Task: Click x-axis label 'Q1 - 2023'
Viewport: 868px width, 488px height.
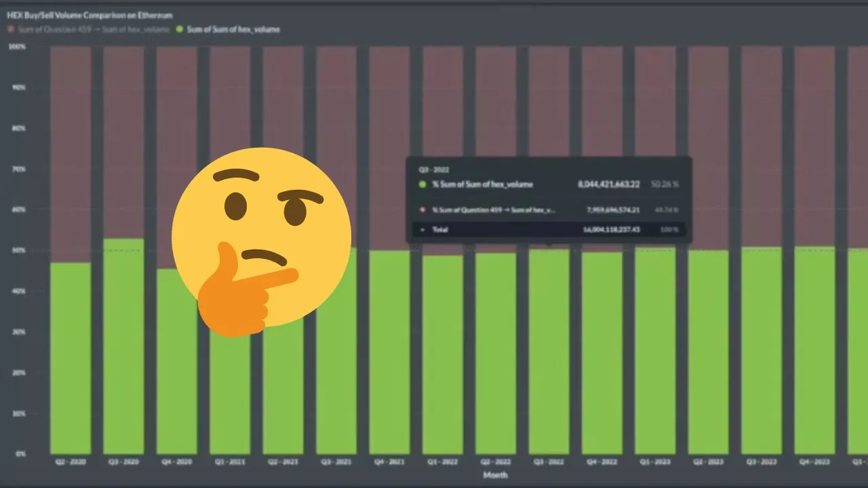Action: click(x=655, y=462)
